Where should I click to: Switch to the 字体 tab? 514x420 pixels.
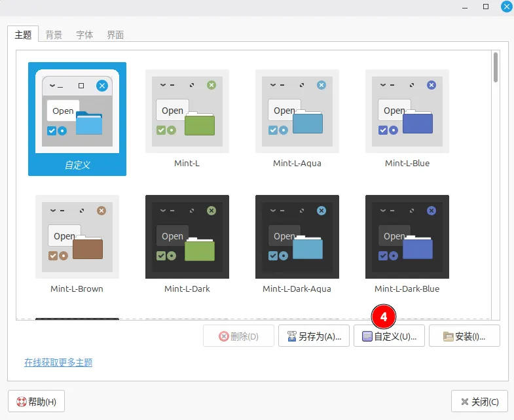(84, 35)
